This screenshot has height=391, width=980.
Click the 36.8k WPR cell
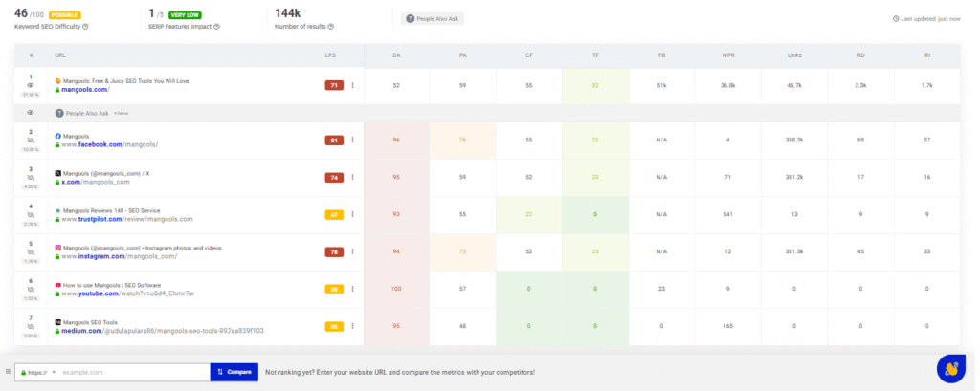[x=727, y=86]
